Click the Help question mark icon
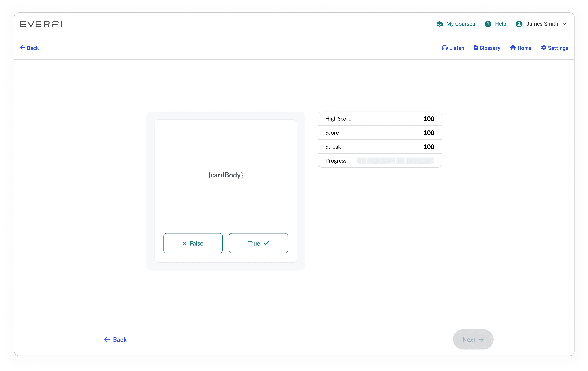 click(488, 24)
